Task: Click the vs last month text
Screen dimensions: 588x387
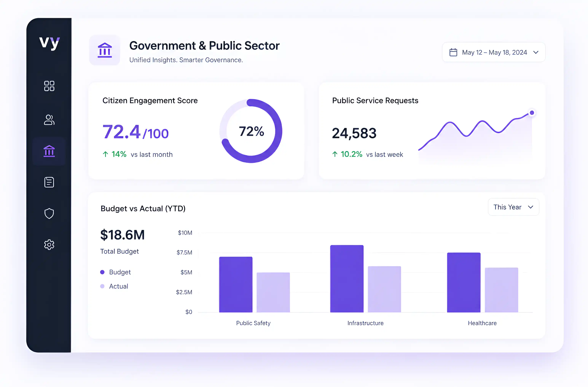Action: (x=152, y=155)
